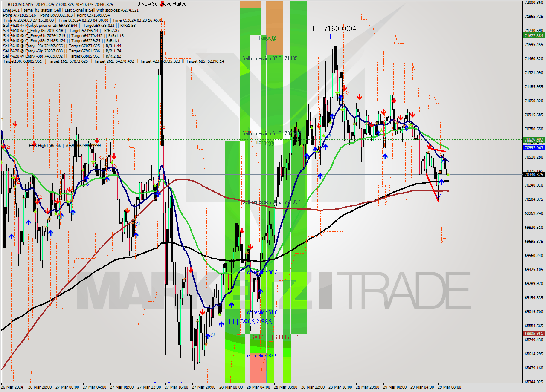Click the '28 Mar 12:00' time axis label

click(x=314, y=387)
